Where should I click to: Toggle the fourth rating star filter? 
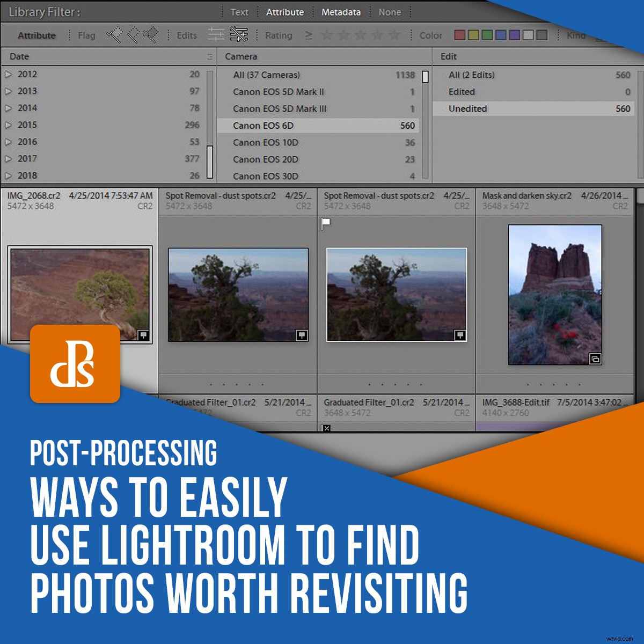click(376, 35)
